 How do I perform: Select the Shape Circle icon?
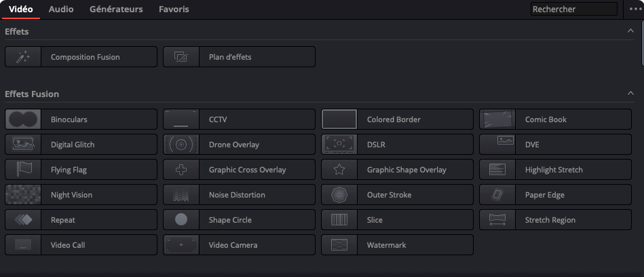pos(181,220)
